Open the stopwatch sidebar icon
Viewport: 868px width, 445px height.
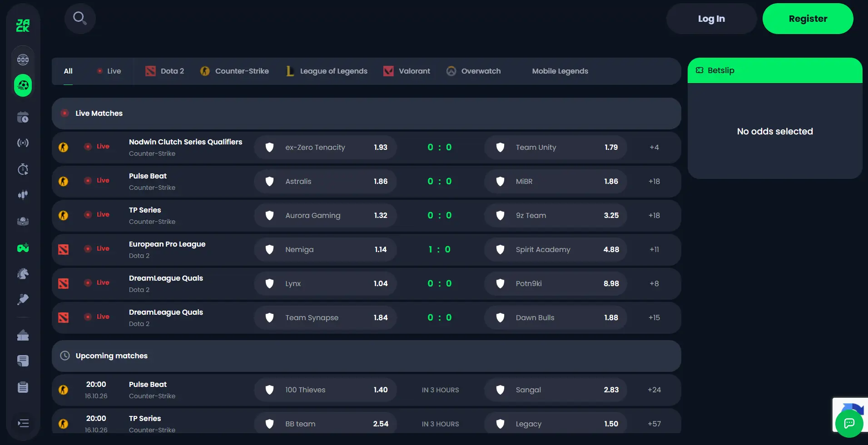[23, 169]
